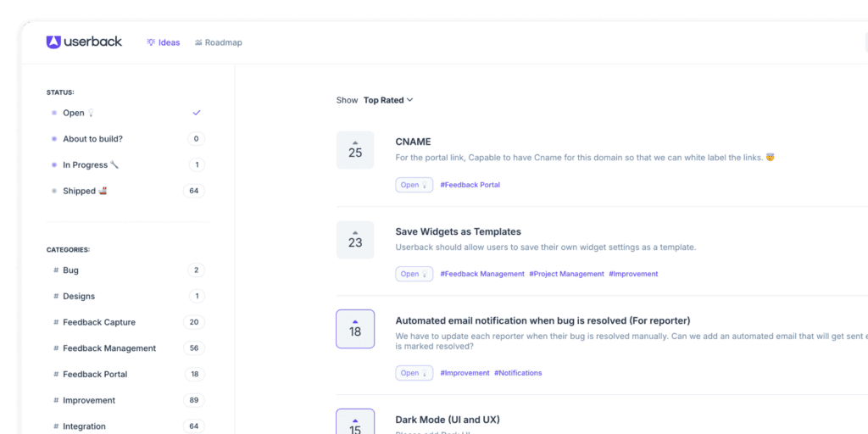Open the Top Rated sort dropdown
This screenshot has height=434, width=868.
coord(388,100)
